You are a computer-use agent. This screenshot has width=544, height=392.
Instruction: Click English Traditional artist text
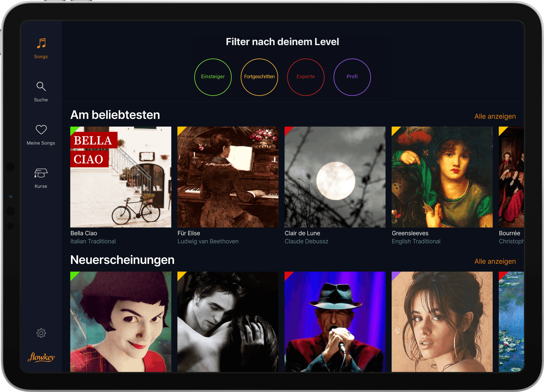pos(416,241)
